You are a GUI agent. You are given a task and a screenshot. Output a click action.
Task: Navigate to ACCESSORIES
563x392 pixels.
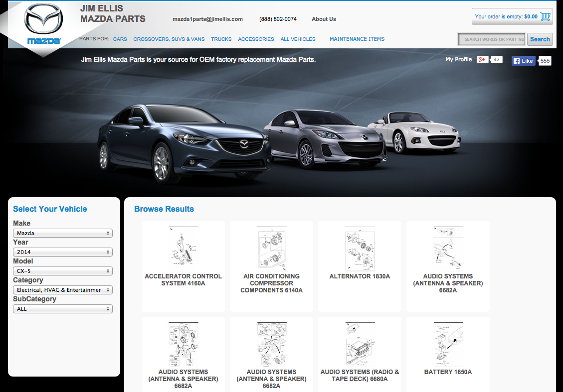click(x=256, y=39)
